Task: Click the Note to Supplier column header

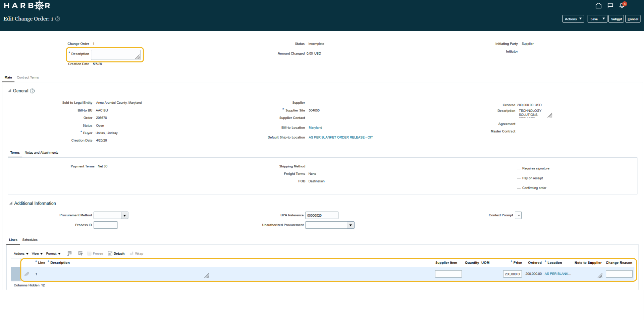Action: (588, 263)
